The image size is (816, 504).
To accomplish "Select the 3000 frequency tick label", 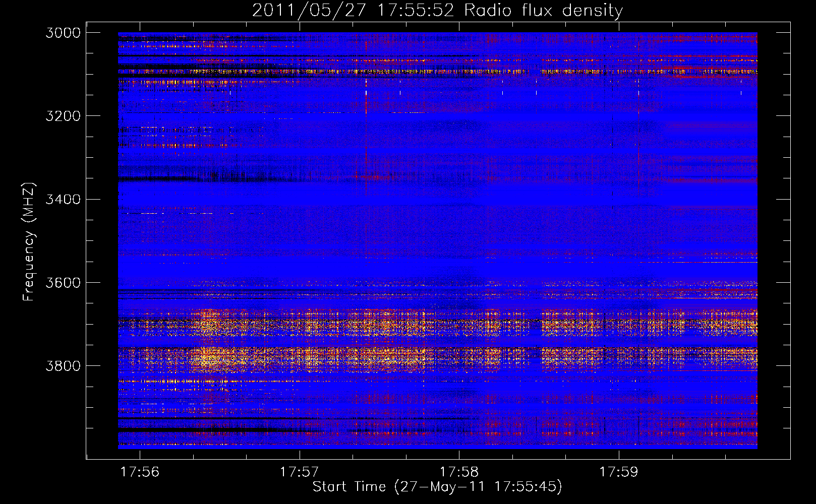I will pyautogui.click(x=63, y=33).
